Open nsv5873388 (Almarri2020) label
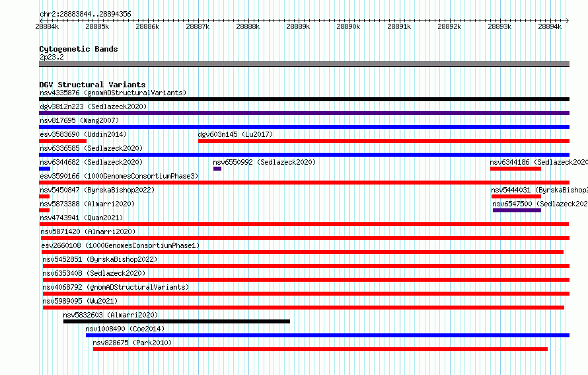The image size is (588, 375). click(87, 204)
